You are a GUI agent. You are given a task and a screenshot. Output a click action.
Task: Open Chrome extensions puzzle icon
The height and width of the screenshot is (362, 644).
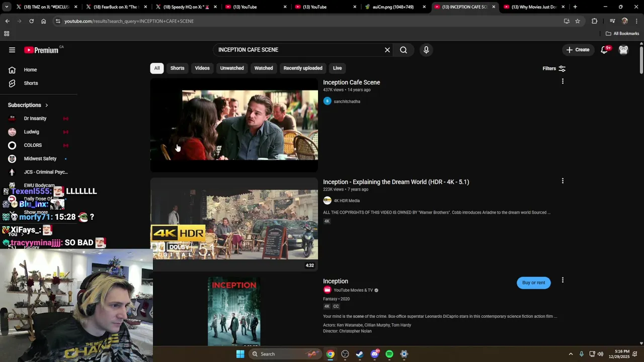[x=595, y=21]
